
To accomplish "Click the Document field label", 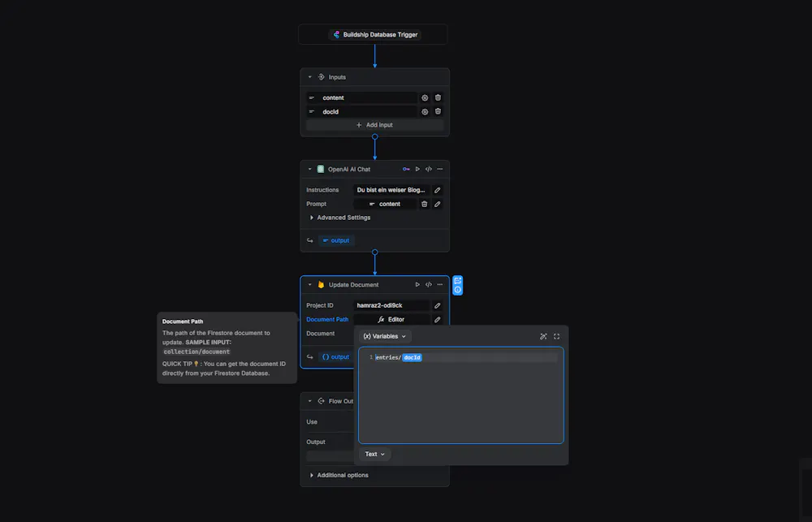I will pyautogui.click(x=321, y=334).
